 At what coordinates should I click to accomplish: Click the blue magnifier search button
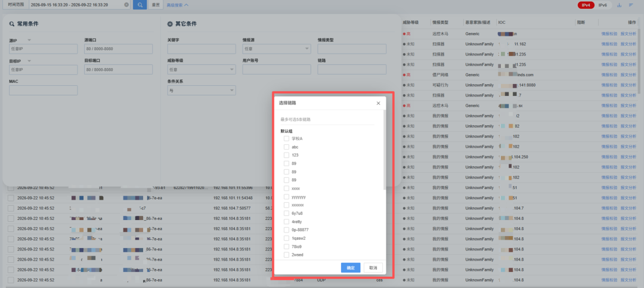click(140, 5)
